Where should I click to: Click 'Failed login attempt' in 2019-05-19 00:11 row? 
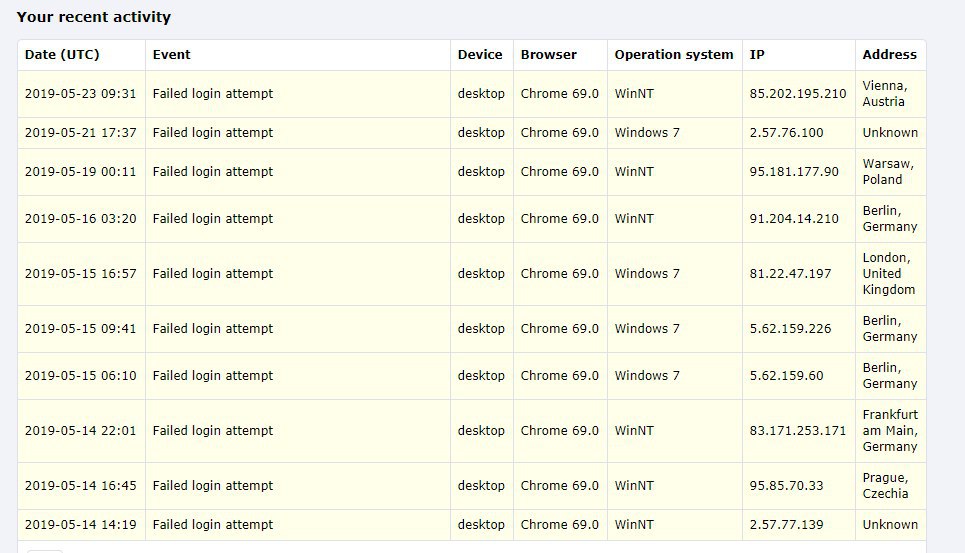coord(213,172)
